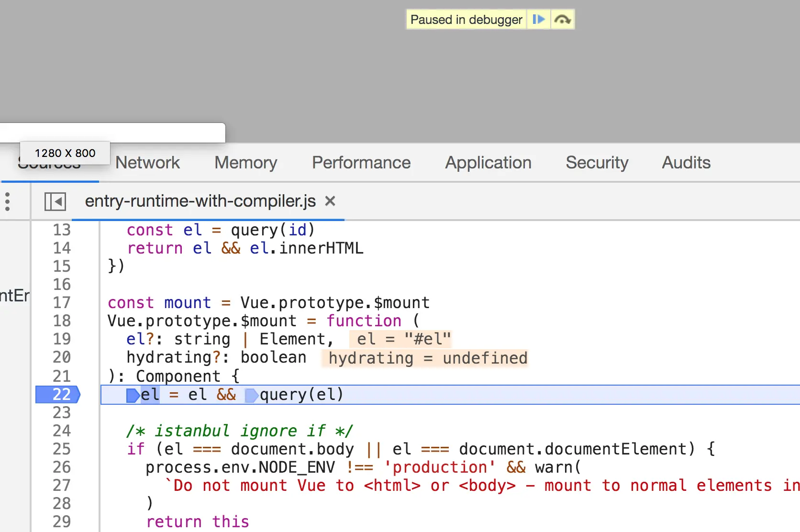Click line number 26 in the gutter
This screenshot has width=800, height=532.
point(62,467)
